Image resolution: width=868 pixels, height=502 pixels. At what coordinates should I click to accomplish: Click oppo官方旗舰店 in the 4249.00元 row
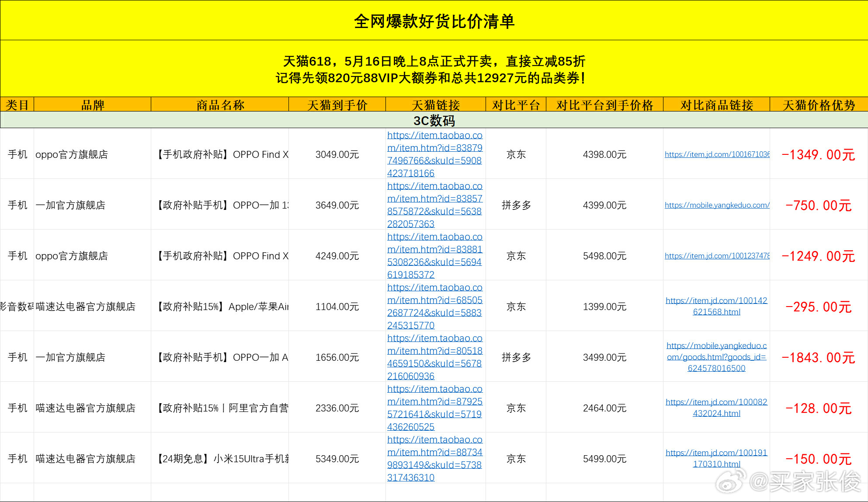pos(72,256)
